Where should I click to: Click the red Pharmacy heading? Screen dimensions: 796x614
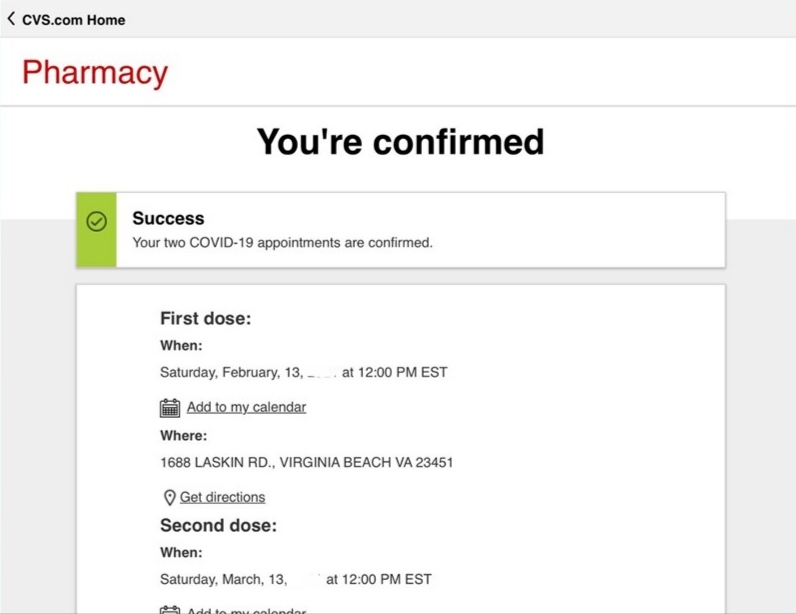pos(95,73)
